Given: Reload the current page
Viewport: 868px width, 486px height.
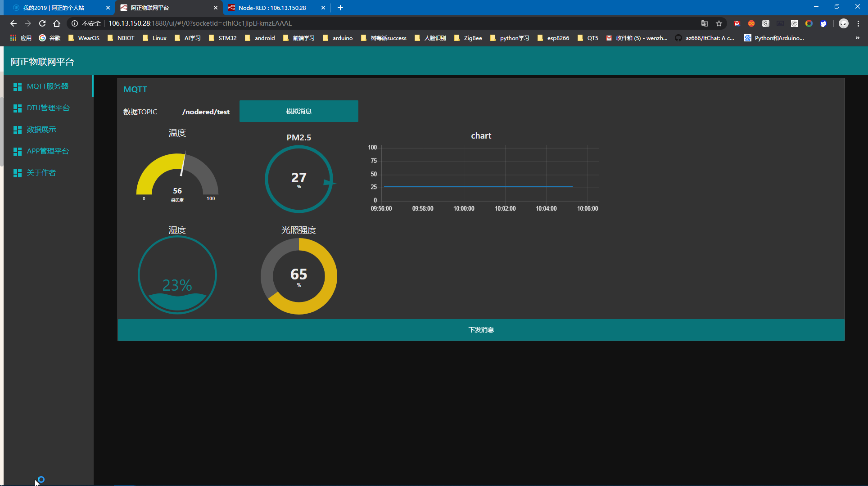Looking at the screenshot, I should pyautogui.click(x=42, y=23).
